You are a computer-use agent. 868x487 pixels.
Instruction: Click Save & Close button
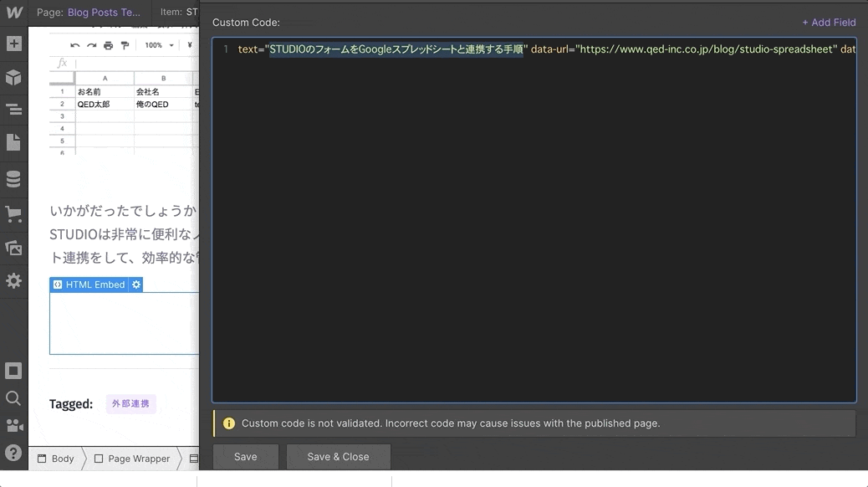[338, 457]
